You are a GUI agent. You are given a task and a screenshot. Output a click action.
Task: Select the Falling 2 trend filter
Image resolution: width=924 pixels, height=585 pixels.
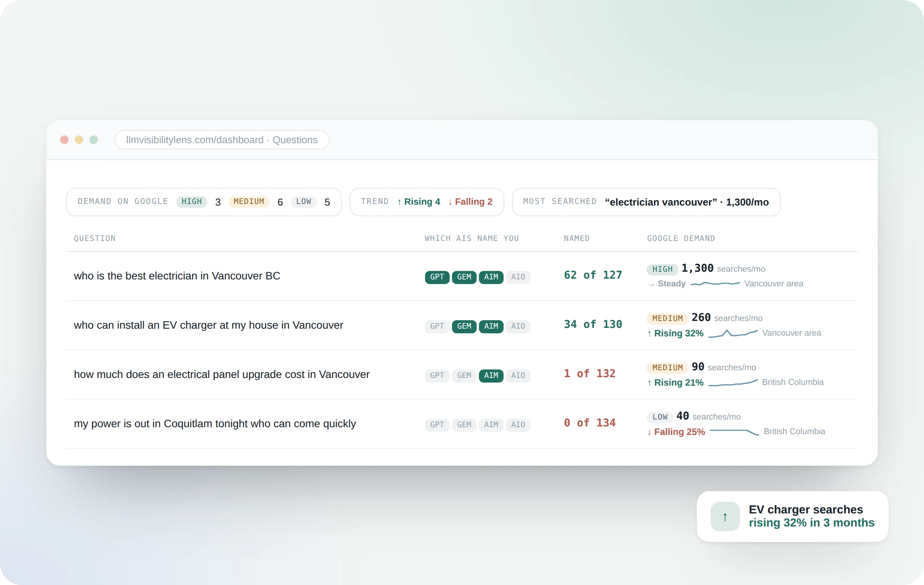coord(470,202)
